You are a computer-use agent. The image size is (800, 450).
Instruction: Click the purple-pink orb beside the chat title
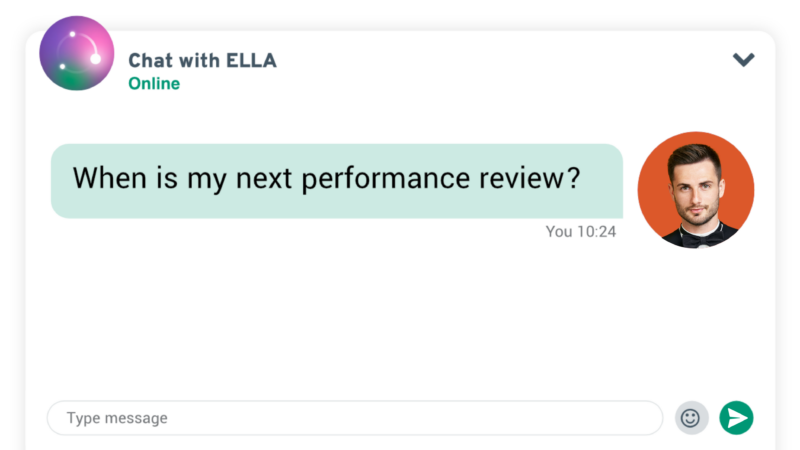pos(77,53)
